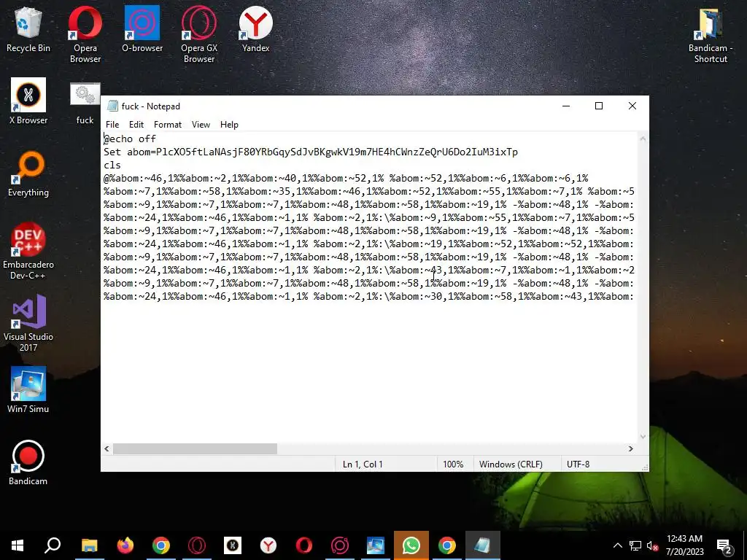Open the second Chrome icon in the taskbar

(x=447, y=545)
